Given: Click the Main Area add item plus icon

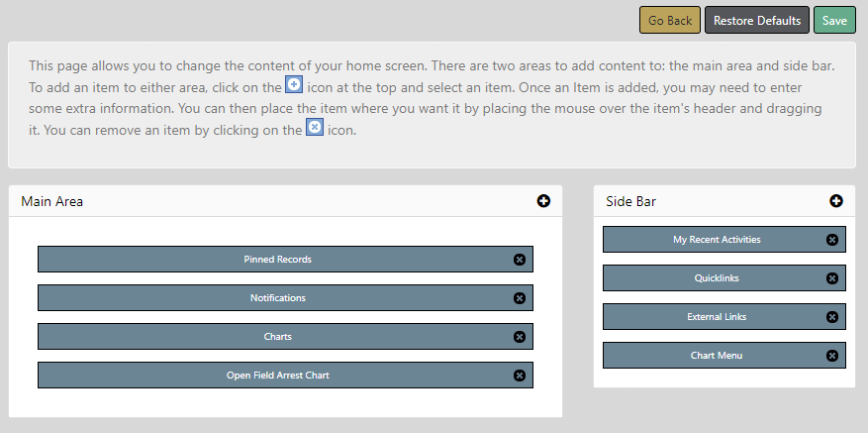Looking at the screenshot, I should pyautogui.click(x=543, y=201).
